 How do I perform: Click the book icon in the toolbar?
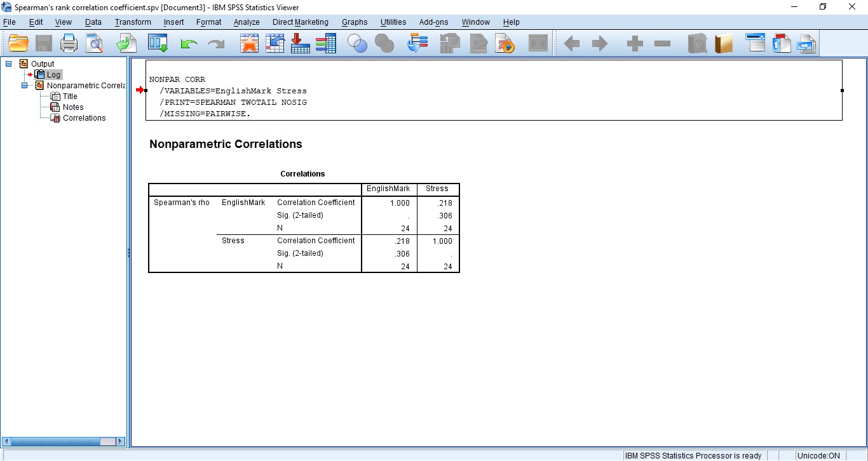coord(723,43)
